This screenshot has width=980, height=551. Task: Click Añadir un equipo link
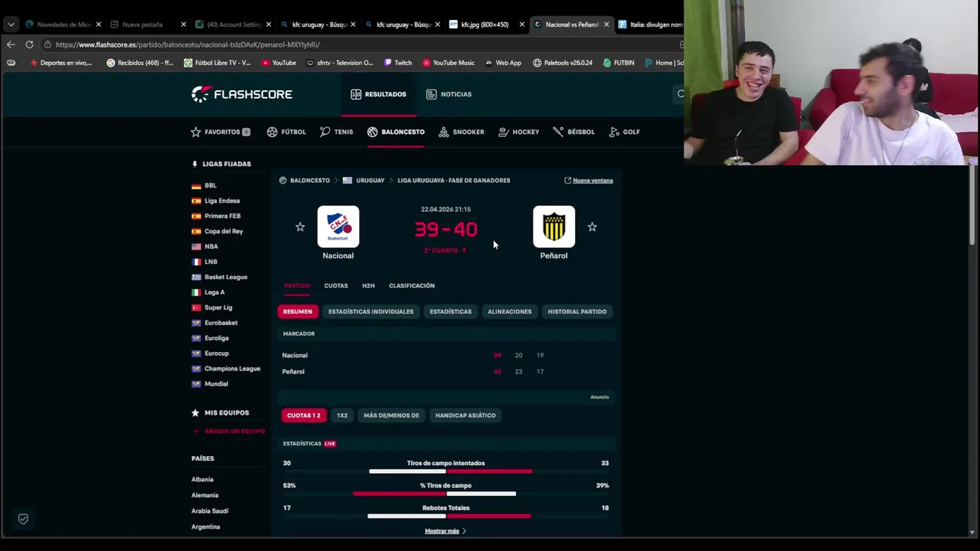(228, 432)
